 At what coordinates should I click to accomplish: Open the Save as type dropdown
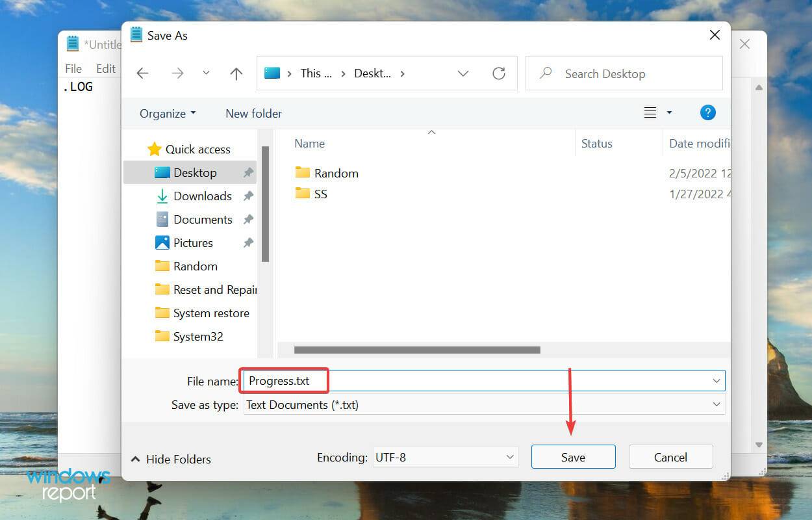(717, 404)
